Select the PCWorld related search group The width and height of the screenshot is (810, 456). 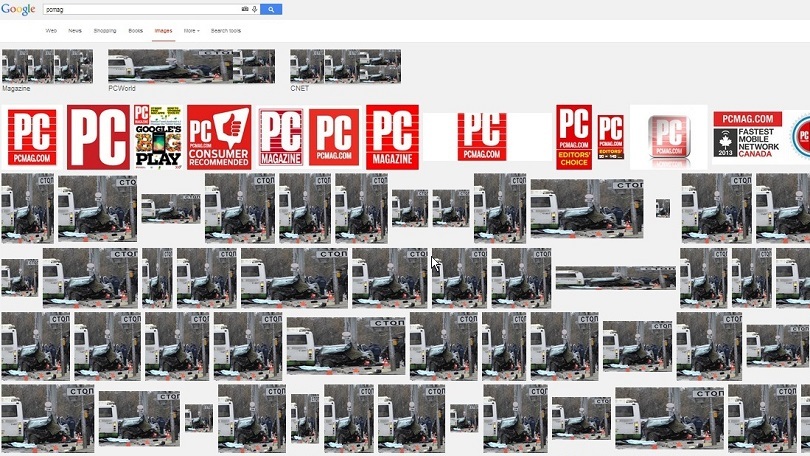click(191, 67)
